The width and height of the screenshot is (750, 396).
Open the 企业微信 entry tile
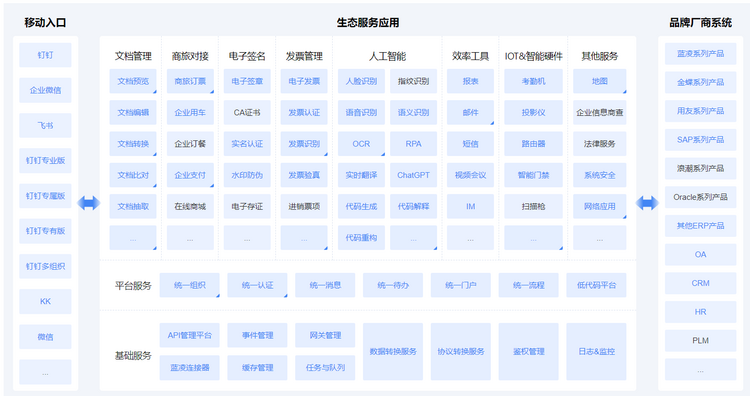45,90
